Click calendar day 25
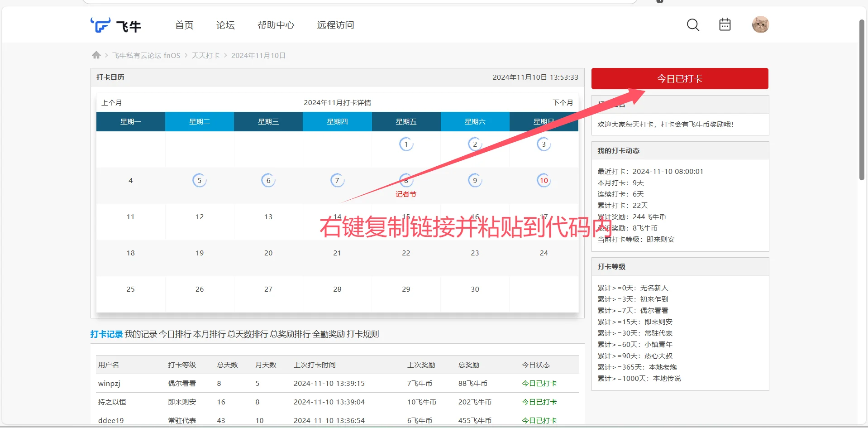This screenshot has height=428, width=868. [131, 289]
